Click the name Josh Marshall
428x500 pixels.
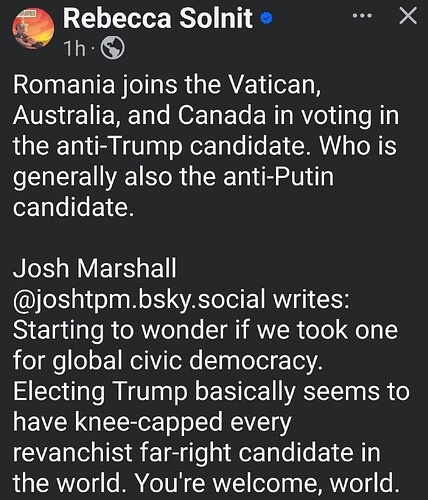[95, 268]
